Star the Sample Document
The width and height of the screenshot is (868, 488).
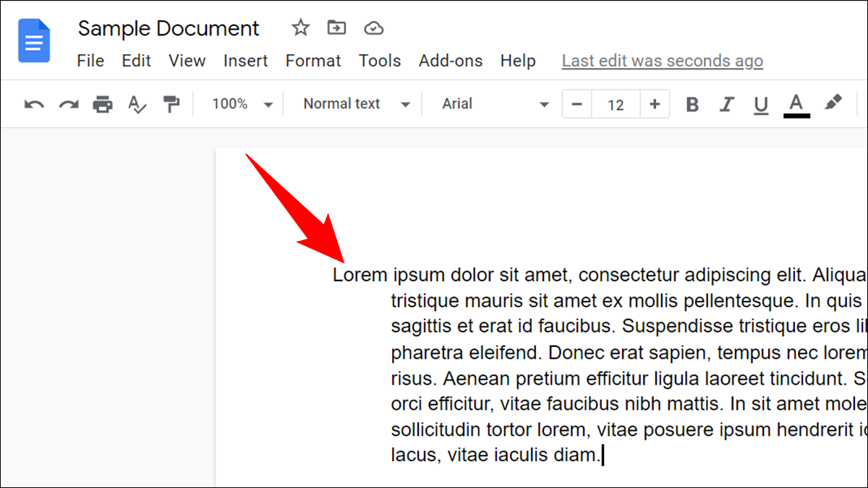click(300, 28)
